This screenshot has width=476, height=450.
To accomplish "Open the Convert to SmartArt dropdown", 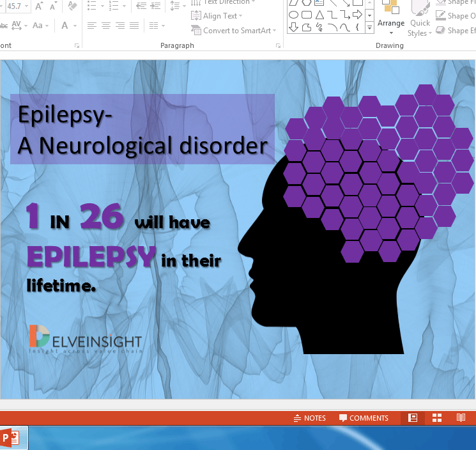I will pyautogui.click(x=233, y=31).
